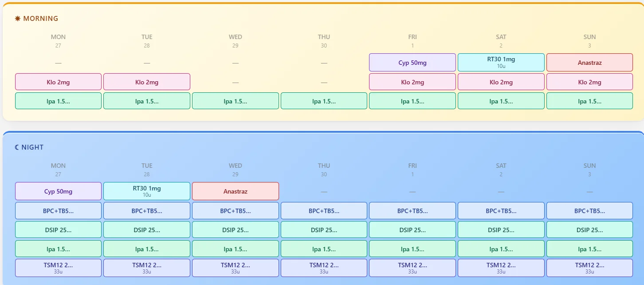The image size is (644, 285).
Task: Select Sunday night Ipa 1.5 card
Action: pyautogui.click(x=590, y=249)
